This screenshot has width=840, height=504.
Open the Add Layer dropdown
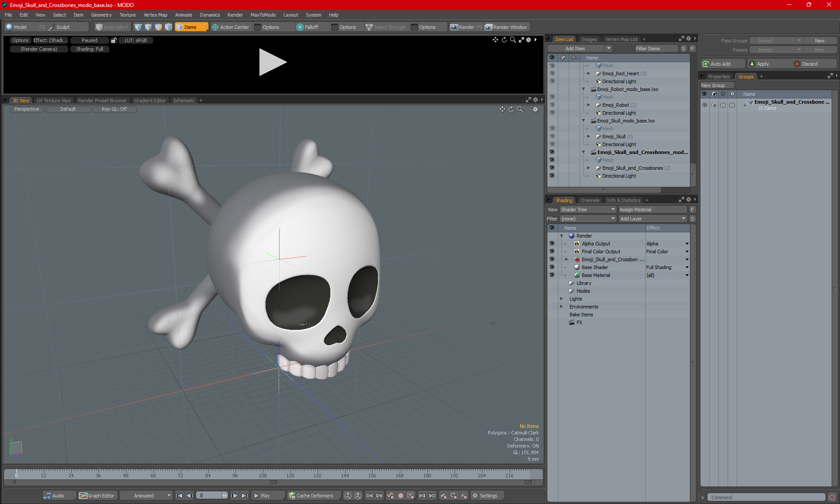pos(653,219)
